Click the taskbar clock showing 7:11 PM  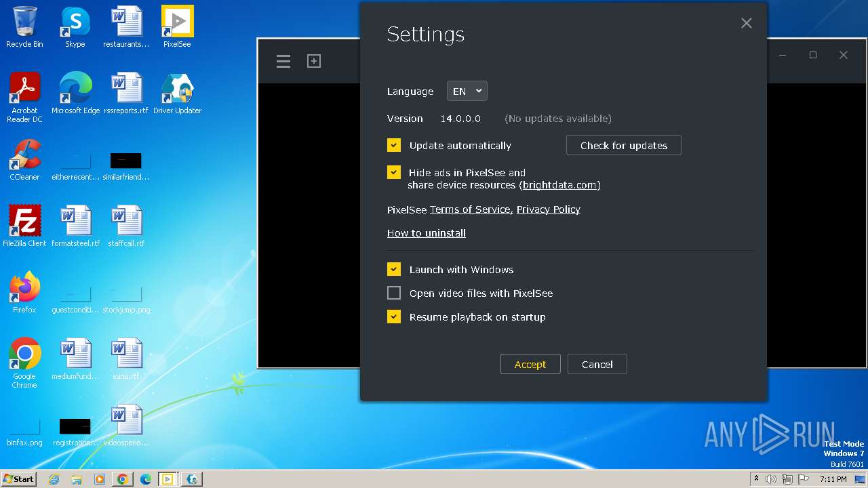(833, 479)
